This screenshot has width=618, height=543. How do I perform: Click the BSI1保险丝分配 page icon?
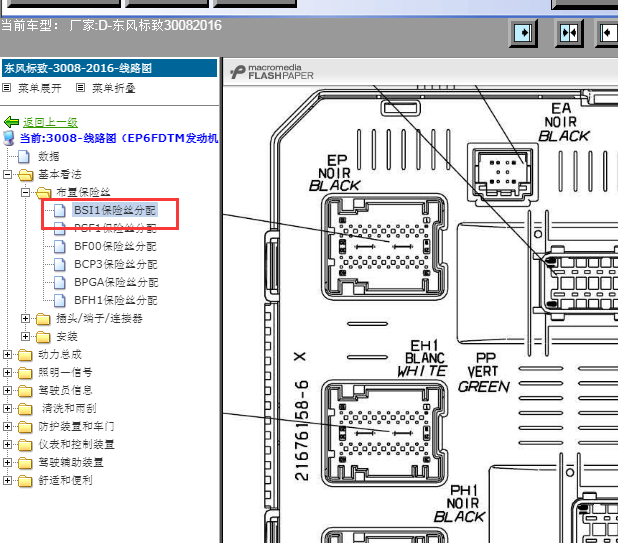(x=60, y=210)
